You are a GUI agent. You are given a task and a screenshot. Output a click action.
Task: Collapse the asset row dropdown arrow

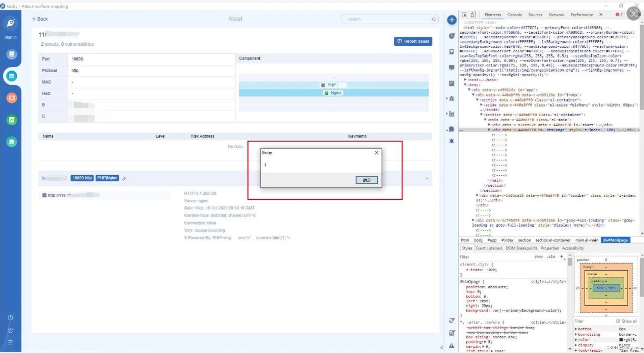(x=427, y=178)
